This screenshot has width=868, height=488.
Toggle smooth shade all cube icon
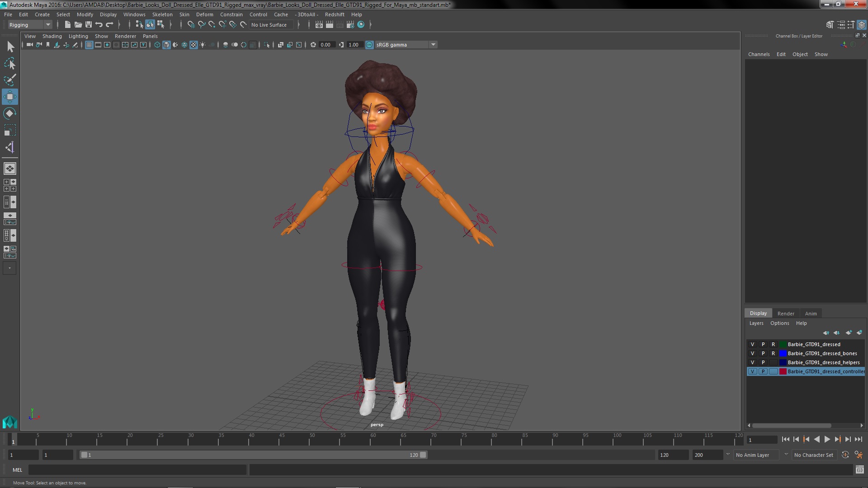point(166,45)
